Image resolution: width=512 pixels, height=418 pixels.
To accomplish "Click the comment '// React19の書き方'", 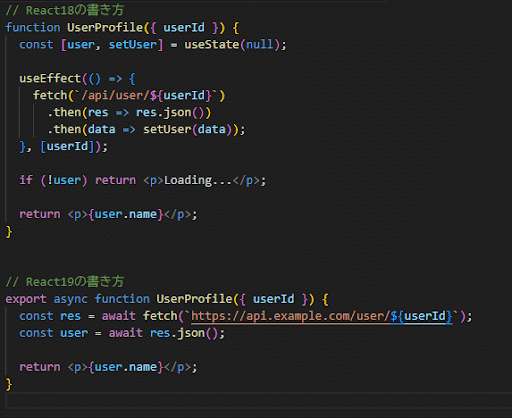I will (x=65, y=282).
